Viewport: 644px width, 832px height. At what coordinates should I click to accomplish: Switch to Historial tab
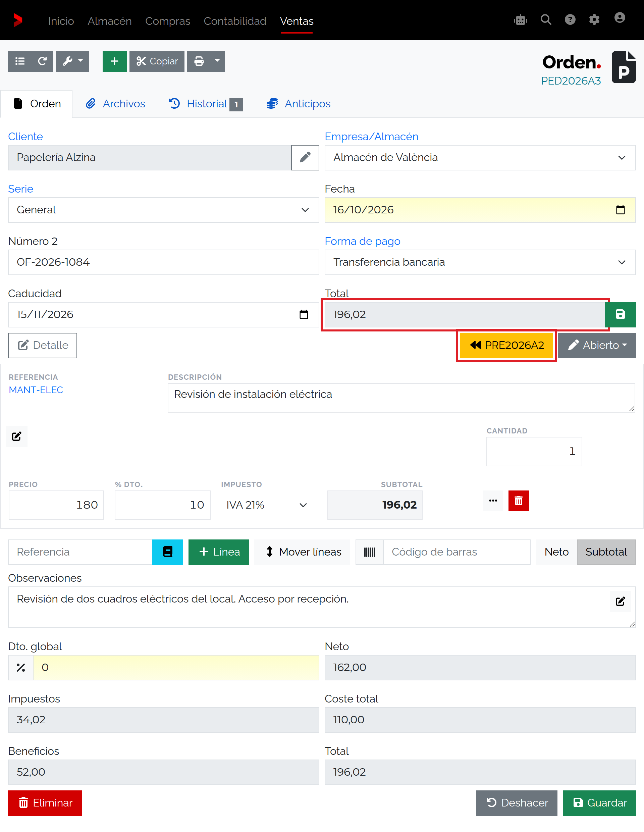coord(206,104)
